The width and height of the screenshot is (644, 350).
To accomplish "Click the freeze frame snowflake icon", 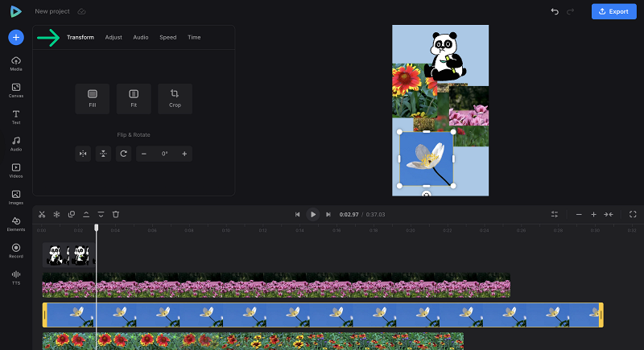I will pos(56,214).
